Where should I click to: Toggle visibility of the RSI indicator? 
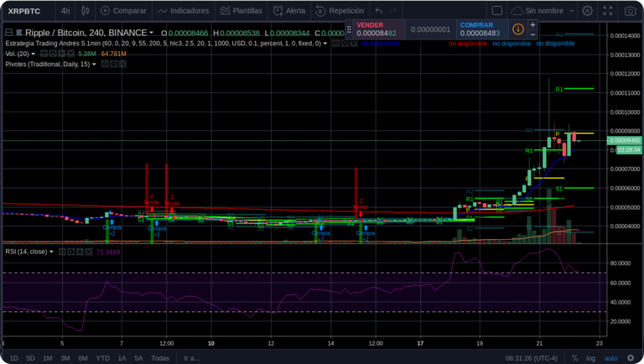pyautogui.click(x=62, y=252)
